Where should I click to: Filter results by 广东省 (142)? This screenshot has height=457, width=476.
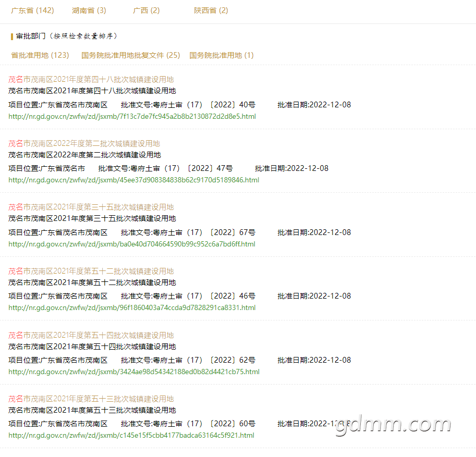(32, 10)
